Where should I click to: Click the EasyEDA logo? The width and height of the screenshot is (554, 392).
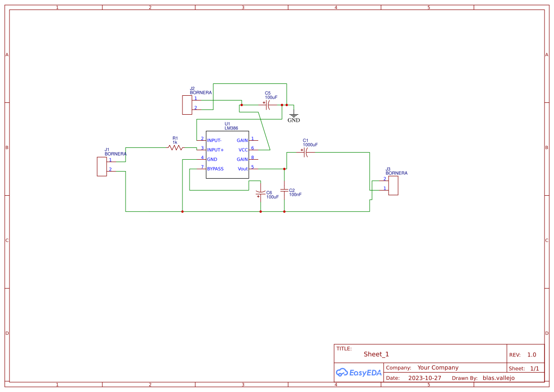pyautogui.click(x=358, y=373)
